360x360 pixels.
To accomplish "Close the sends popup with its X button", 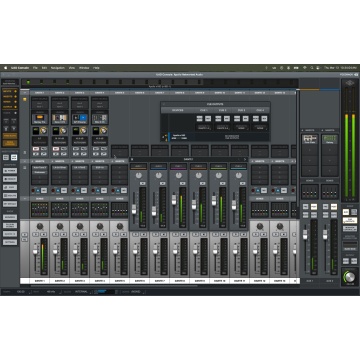I will [x=132, y=159].
